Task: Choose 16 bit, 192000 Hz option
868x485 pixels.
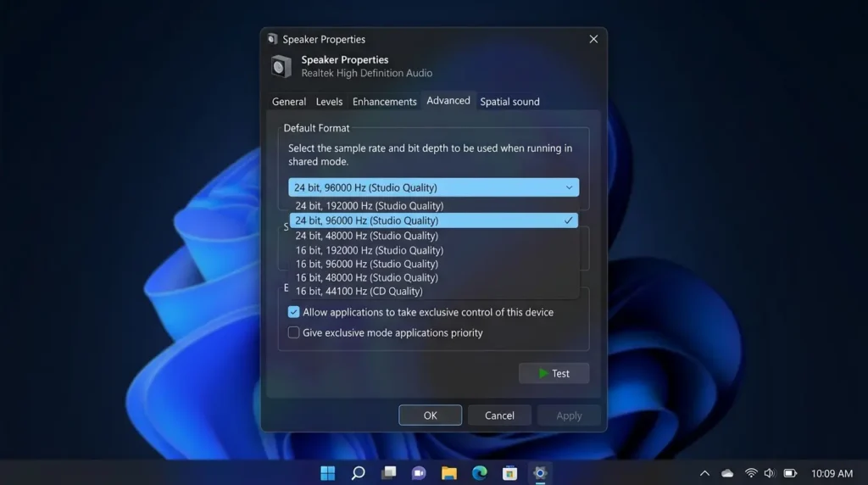Action: tap(433, 250)
